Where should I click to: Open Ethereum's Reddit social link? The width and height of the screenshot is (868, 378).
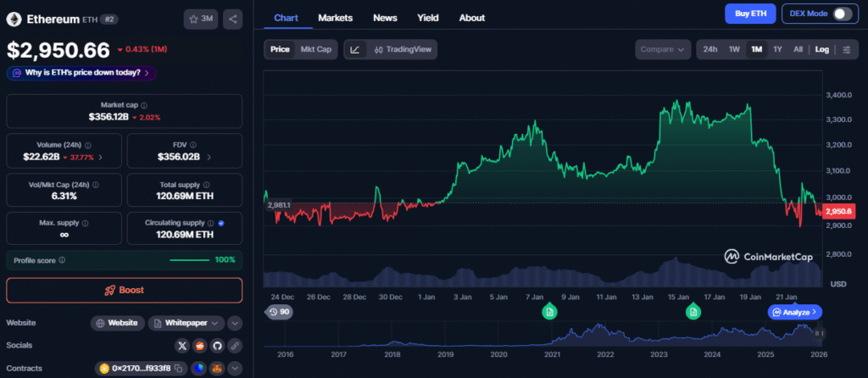point(199,346)
